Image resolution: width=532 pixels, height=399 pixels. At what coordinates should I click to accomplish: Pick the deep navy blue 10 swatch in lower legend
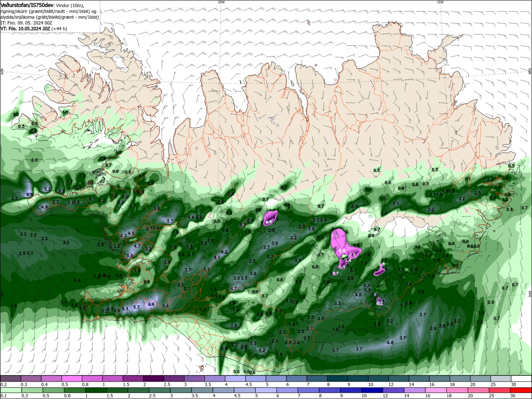(x=372, y=390)
